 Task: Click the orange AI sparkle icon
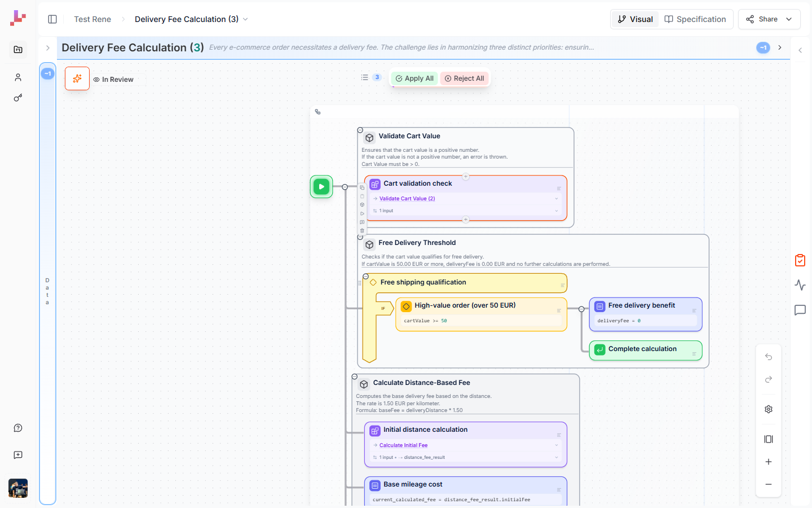coord(77,78)
